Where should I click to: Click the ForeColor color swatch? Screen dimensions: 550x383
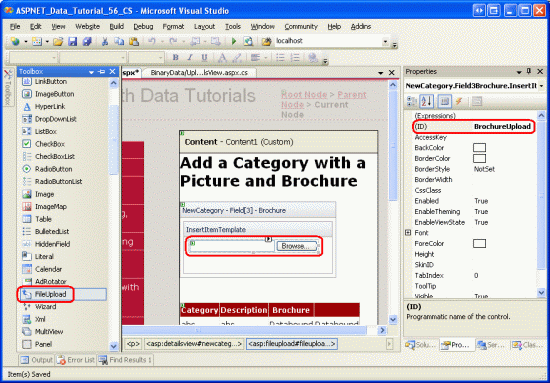pos(479,243)
